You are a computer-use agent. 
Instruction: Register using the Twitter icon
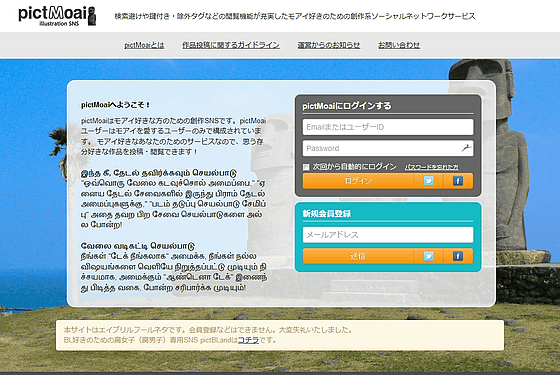[429, 256]
